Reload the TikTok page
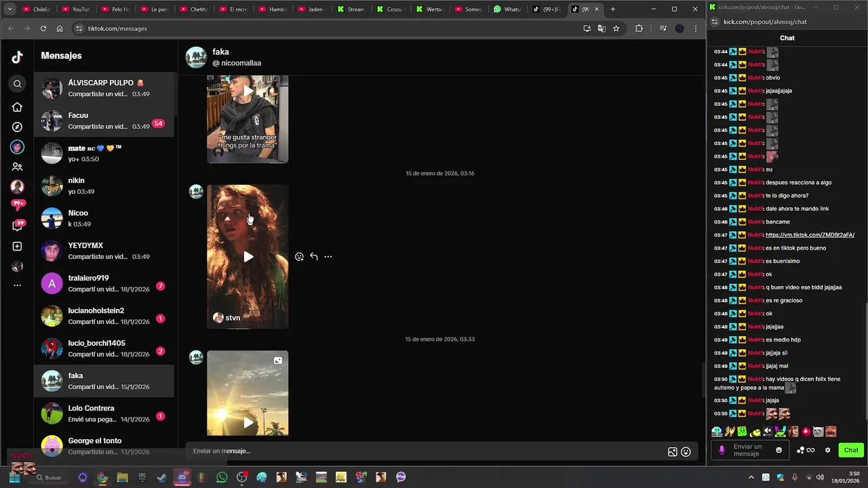Image resolution: width=868 pixels, height=488 pixels. (43, 28)
